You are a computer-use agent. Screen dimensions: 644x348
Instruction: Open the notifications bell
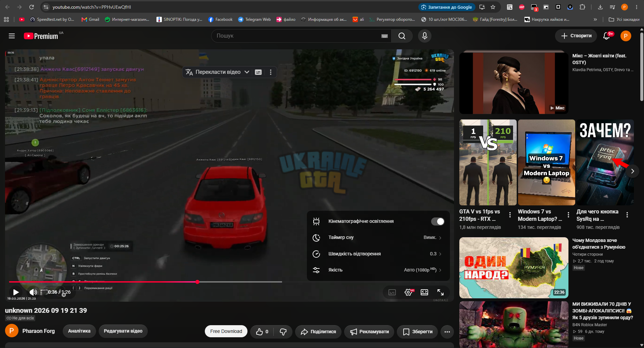[x=606, y=36]
